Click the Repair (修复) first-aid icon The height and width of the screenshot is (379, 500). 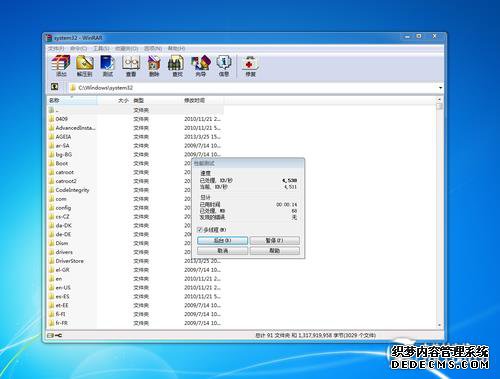click(250, 66)
